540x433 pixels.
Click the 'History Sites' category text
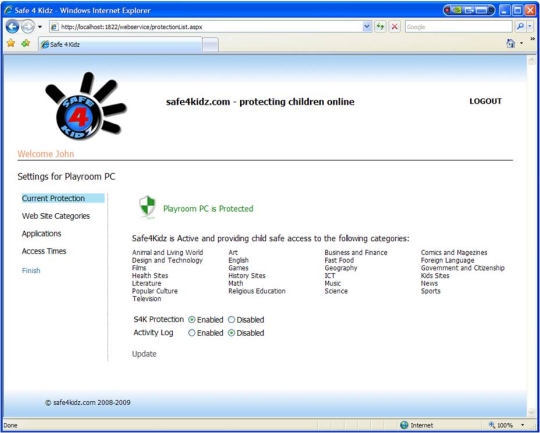[247, 276]
